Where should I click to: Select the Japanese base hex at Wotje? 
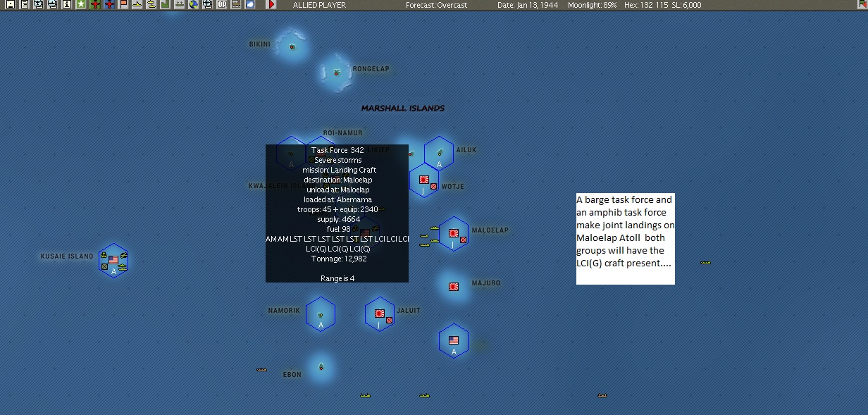point(424,180)
